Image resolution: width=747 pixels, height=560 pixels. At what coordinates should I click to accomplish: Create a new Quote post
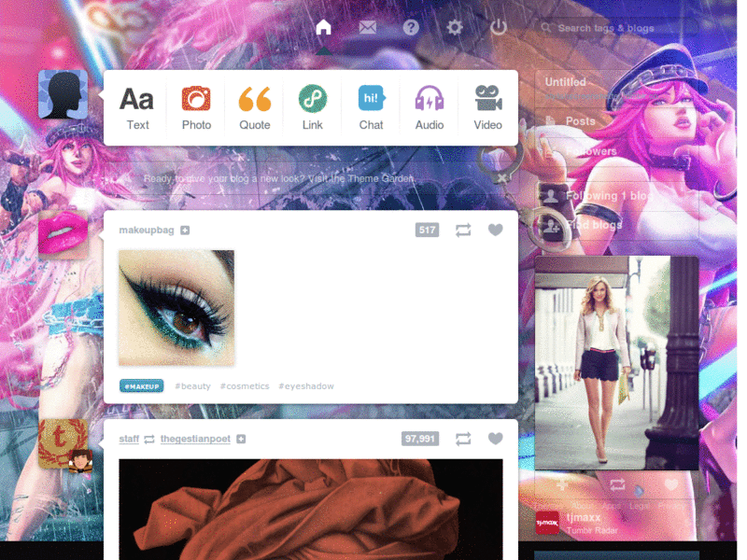tap(254, 108)
